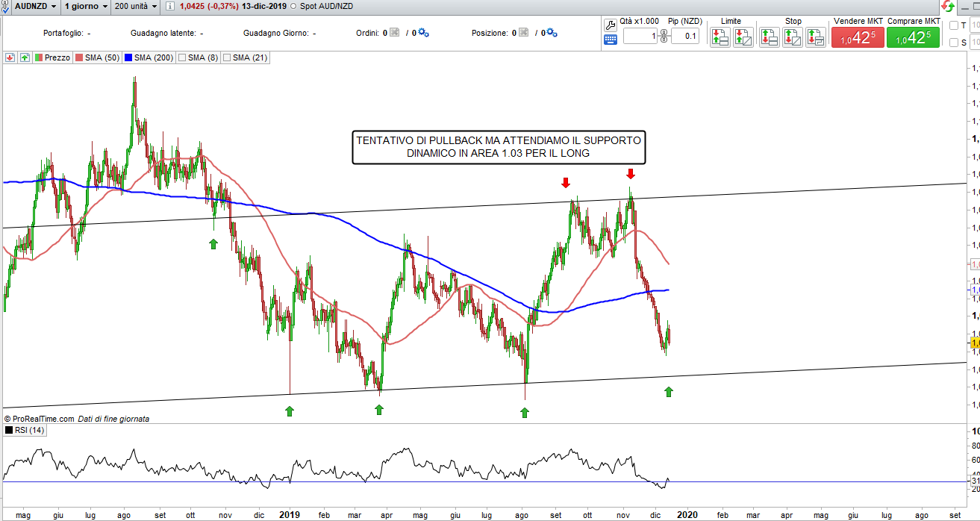The height and width of the screenshot is (521, 980).
Task: Toggle the SMA (21) indicator checkbox
Action: click(226, 57)
